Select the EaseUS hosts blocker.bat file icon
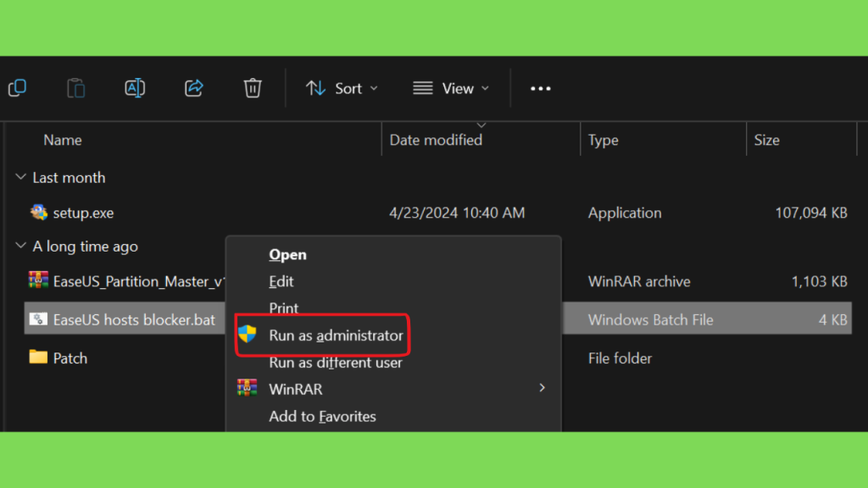Viewport: 868px width, 488px height. tap(38, 319)
